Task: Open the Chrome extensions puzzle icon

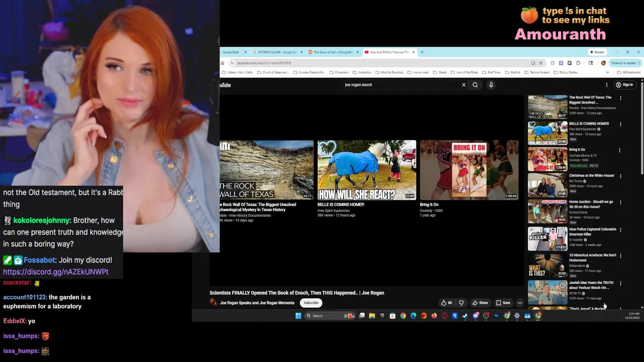Action: click(x=578, y=63)
